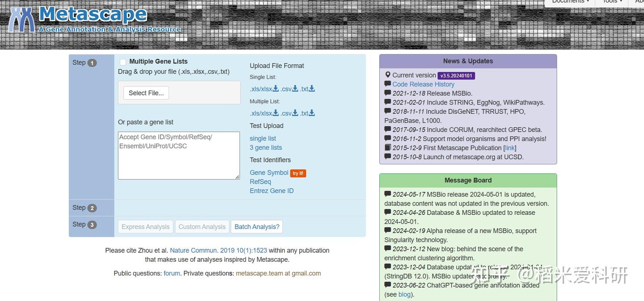Enable the Multiple Gene Lists checkbox
Image resolution: width=644 pixels, height=301 pixels.
click(x=123, y=61)
